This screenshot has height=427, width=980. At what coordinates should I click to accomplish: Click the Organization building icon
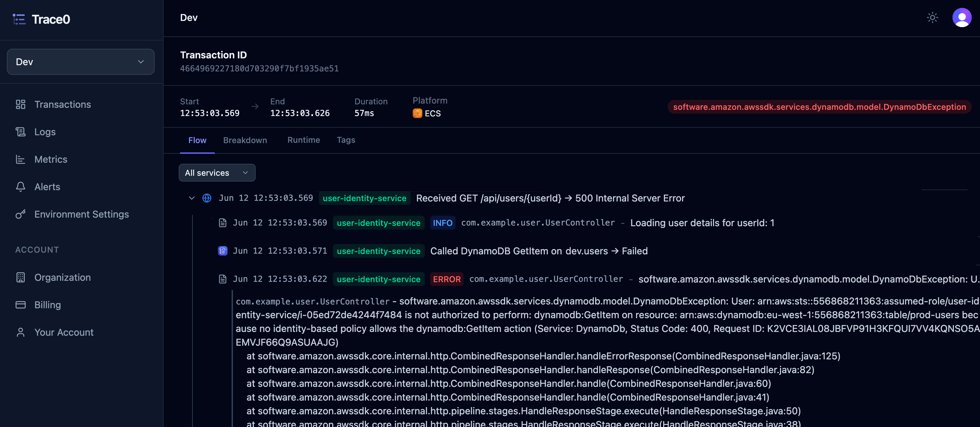point(21,277)
